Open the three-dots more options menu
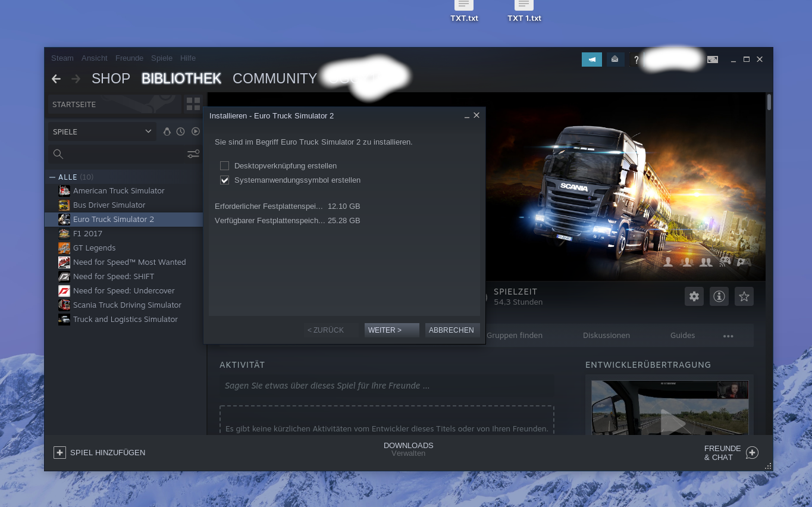Screen dimensions: 812x507 pos(728,336)
